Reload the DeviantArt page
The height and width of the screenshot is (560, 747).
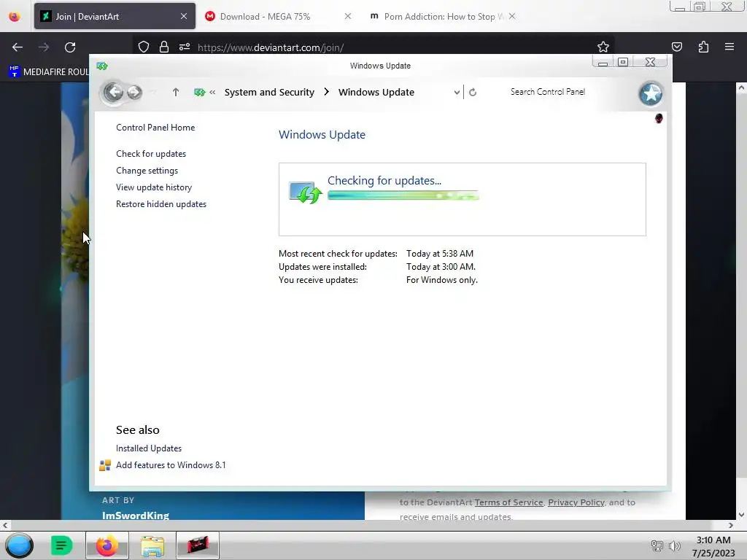[x=70, y=47]
